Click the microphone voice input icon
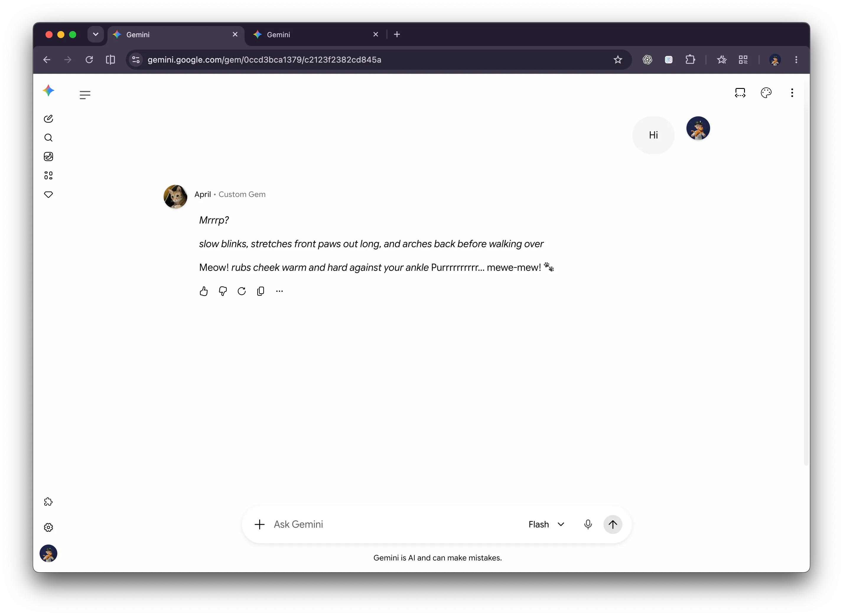The width and height of the screenshot is (843, 616). point(588,525)
